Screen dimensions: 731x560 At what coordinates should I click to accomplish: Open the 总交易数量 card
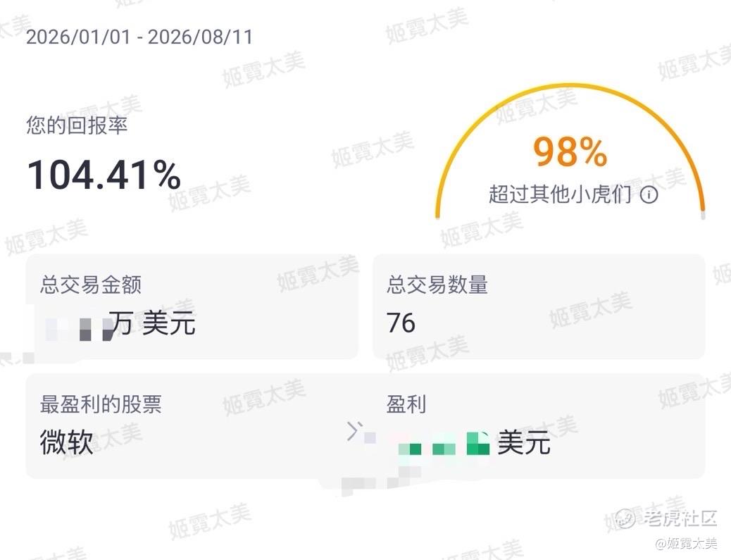539,306
